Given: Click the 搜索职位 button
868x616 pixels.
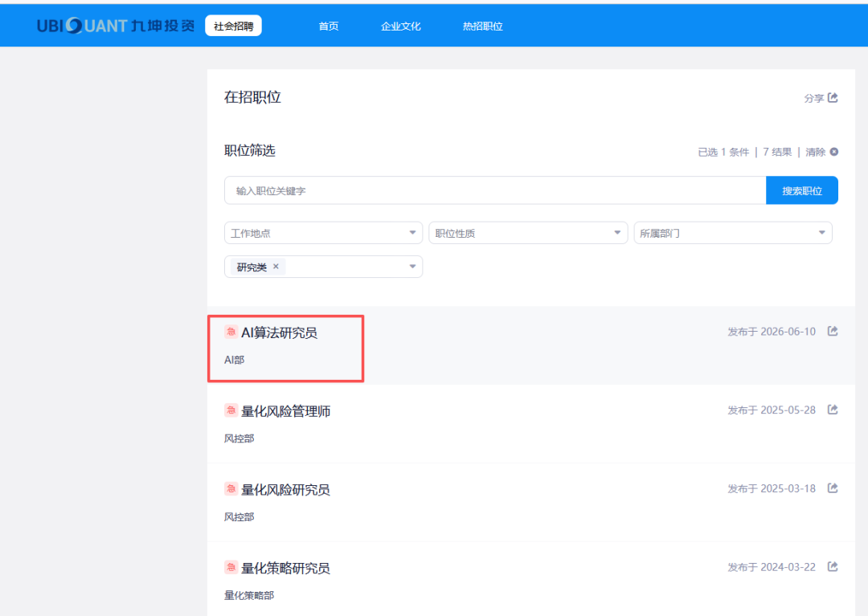Looking at the screenshot, I should point(802,191).
